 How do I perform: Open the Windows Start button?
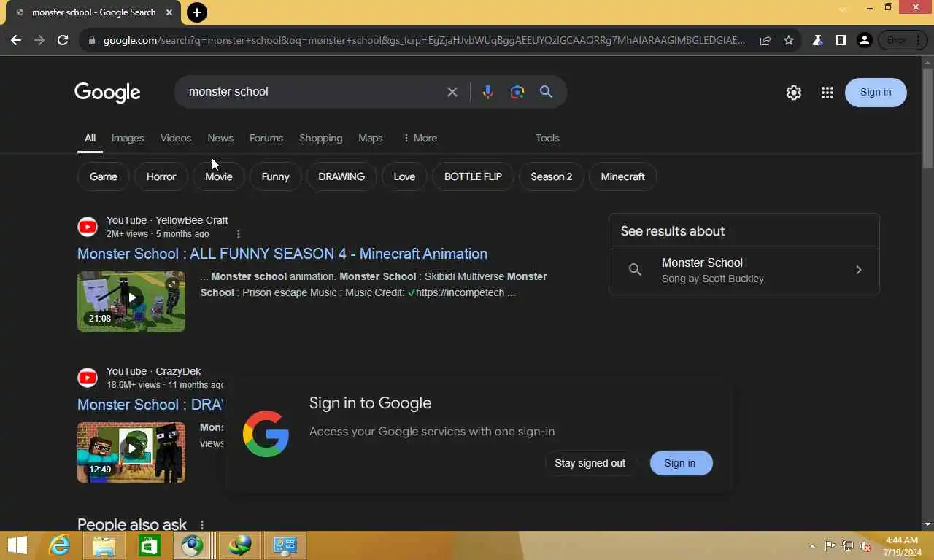tap(18, 545)
